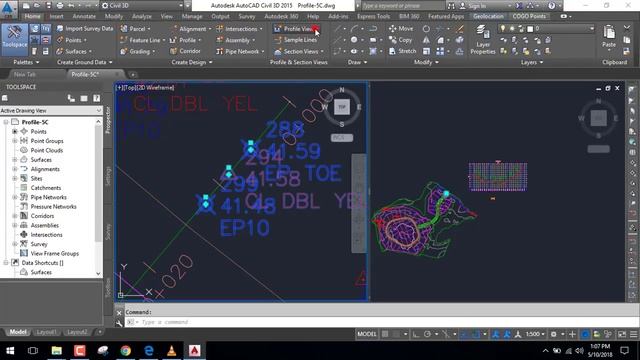Expand the Points node in Toolspace

click(x=15, y=131)
